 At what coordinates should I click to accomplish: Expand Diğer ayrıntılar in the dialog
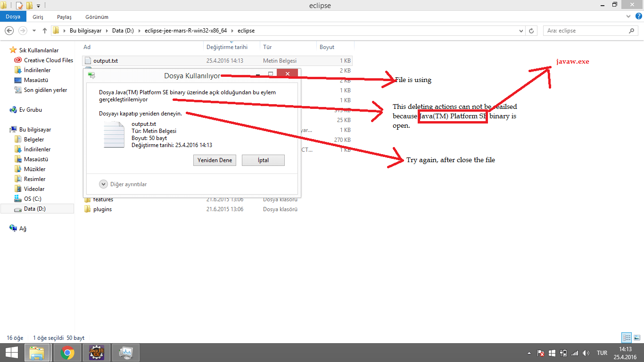[124, 184]
